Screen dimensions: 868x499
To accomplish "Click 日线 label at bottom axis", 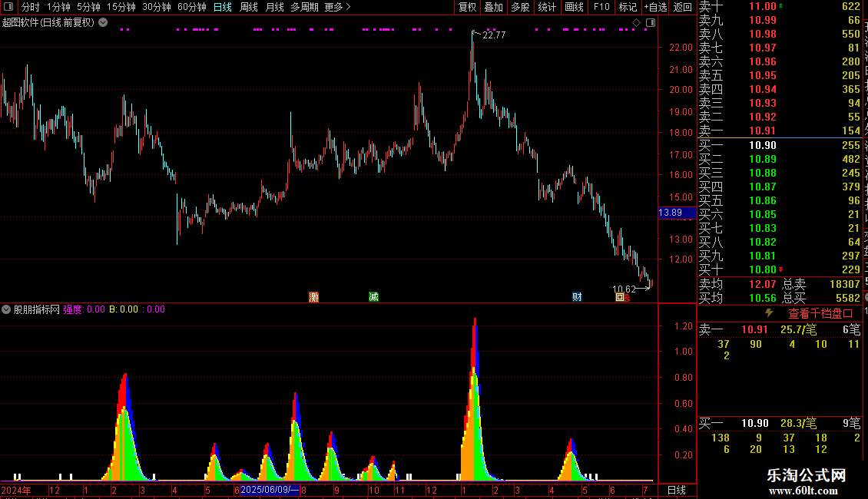I will 677,490.
